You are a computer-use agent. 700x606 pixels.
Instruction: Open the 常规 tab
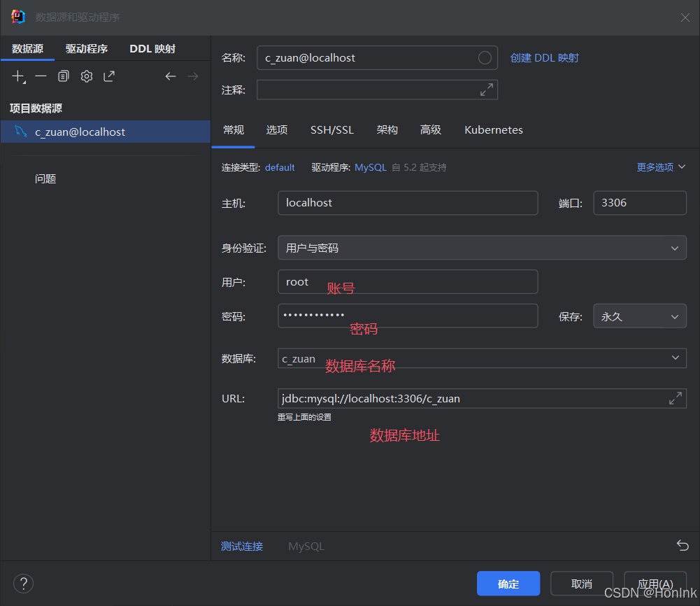click(234, 130)
